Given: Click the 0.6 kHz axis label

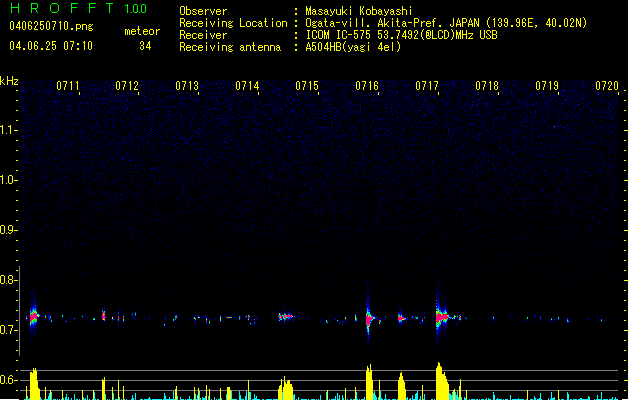Looking at the screenshot, I should [x=8, y=380].
